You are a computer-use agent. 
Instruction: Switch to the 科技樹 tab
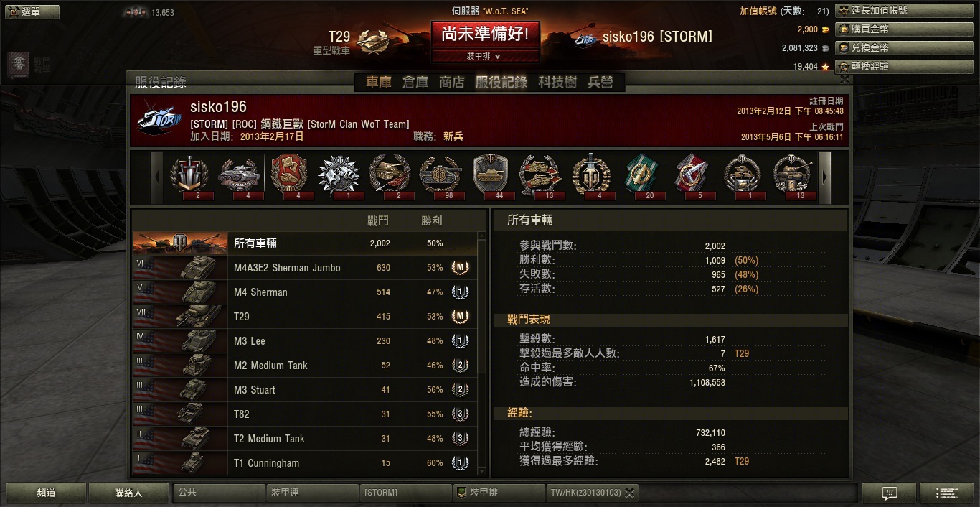coord(557,82)
